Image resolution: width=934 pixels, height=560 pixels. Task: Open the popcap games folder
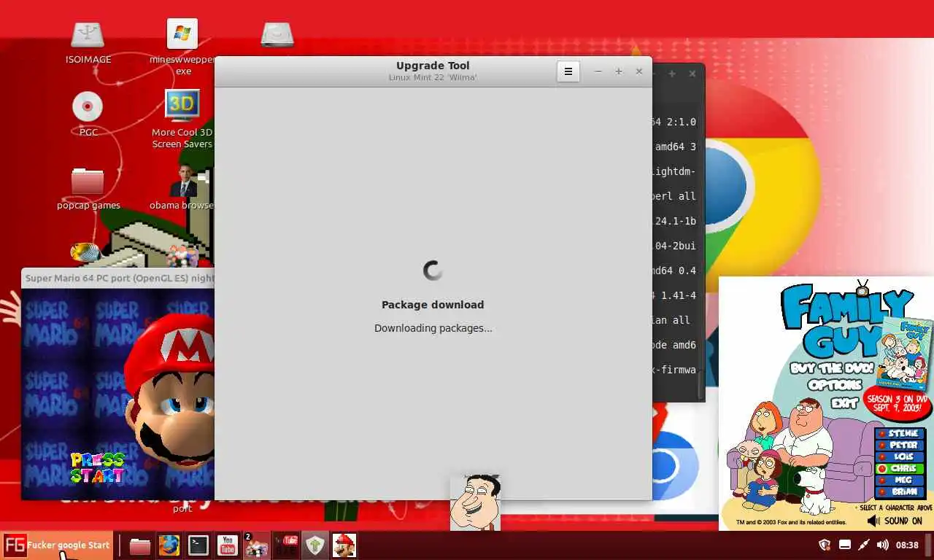(88, 188)
